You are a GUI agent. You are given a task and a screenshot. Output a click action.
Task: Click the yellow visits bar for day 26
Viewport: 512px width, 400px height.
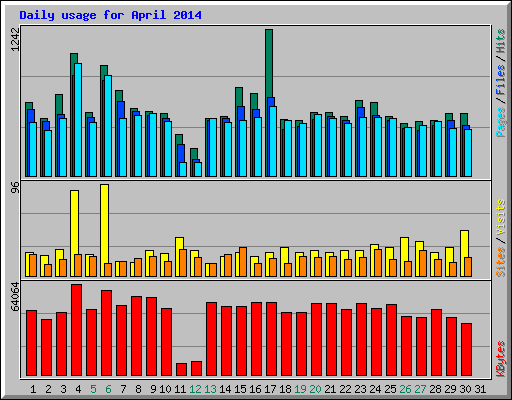tap(404, 249)
